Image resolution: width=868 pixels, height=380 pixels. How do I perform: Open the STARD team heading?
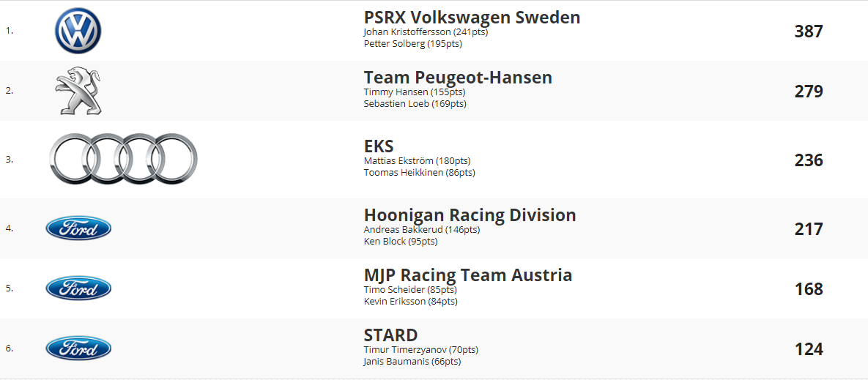click(x=391, y=335)
